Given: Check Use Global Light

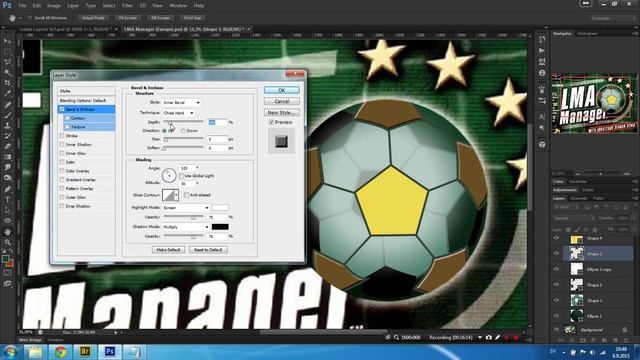Looking at the screenshot, I should 182,176.
